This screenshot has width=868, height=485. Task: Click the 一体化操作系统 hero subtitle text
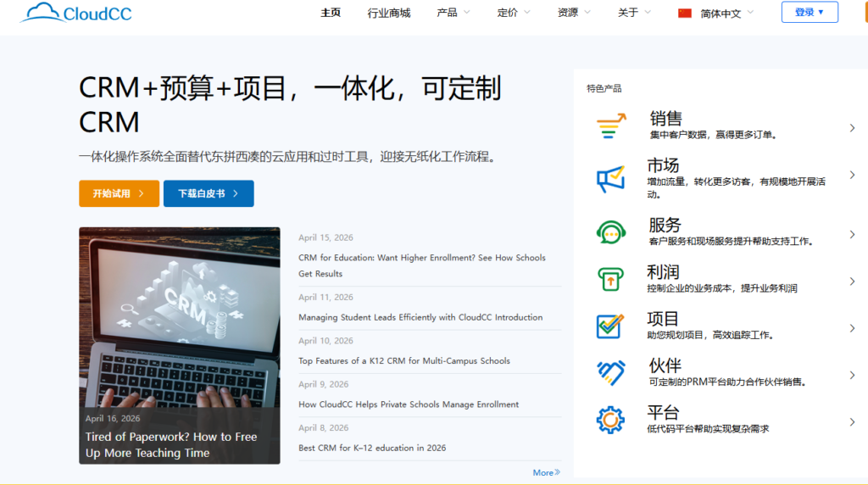pyautogui.click(x=287, y=157)
